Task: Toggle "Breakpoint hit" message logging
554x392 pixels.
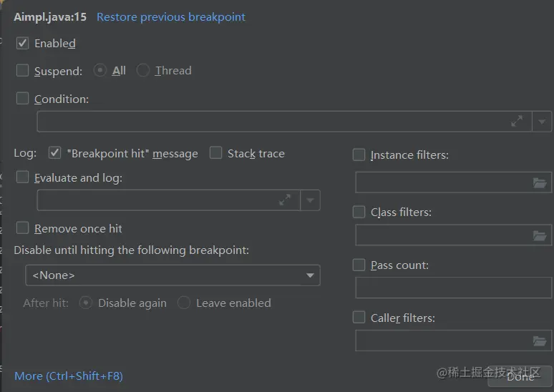Action: [x=55, y=153]
